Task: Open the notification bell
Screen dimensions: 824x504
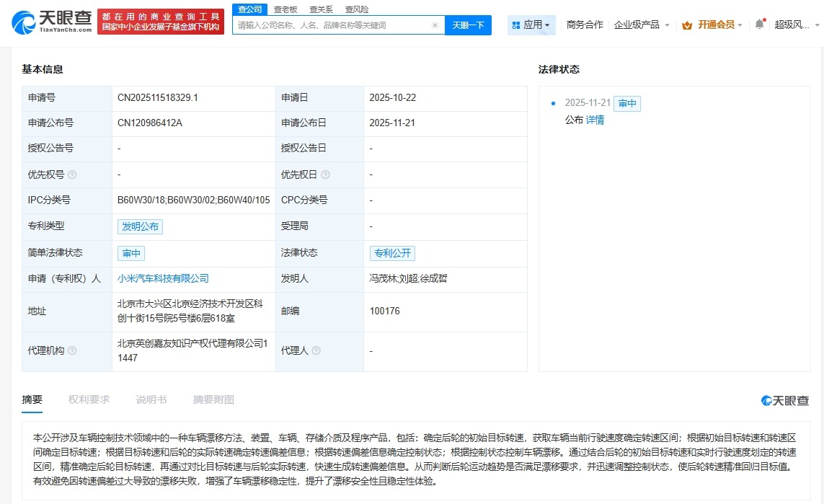Action: (758, 24)
